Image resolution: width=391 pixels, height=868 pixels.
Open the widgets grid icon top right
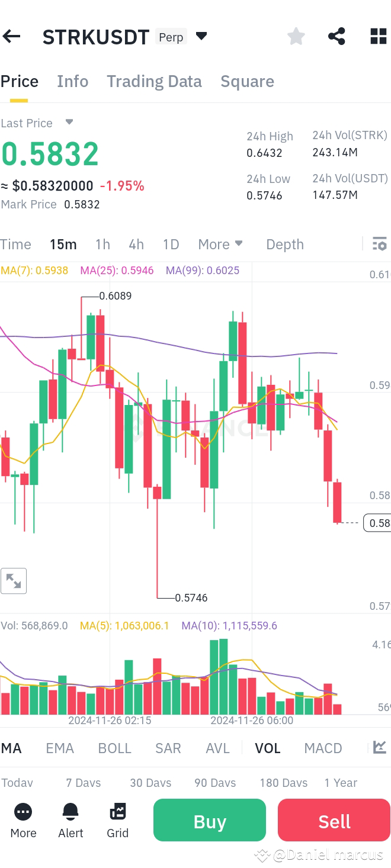click(377, 36)
